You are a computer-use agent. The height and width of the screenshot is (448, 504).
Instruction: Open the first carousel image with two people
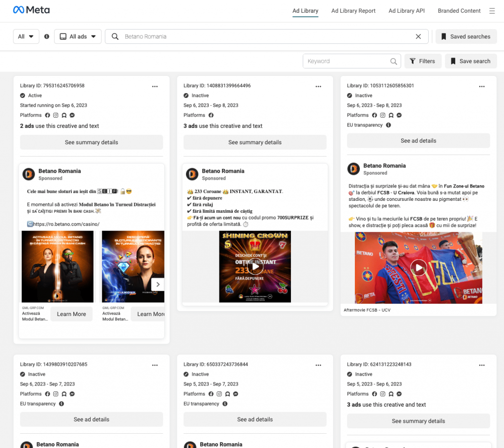coord(58,267)
